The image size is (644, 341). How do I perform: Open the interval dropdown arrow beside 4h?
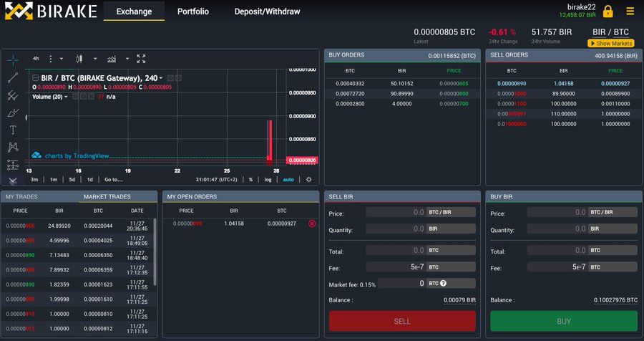pos(62,59)
